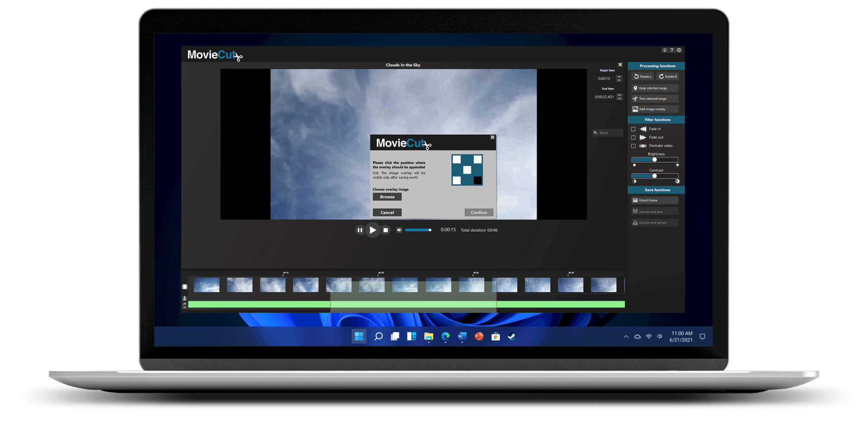Viewport: 868px width, 441px height.
Task: Increase Begin time with up arrow
Action: point(619,77)
